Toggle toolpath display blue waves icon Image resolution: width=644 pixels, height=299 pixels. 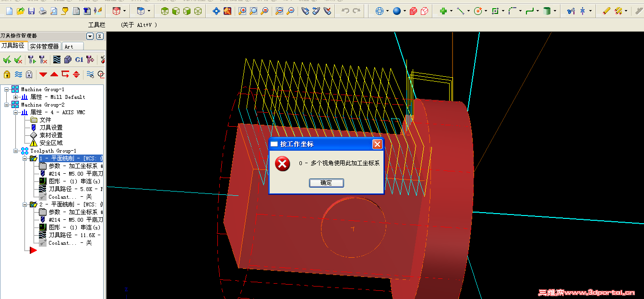click(18, 74)
